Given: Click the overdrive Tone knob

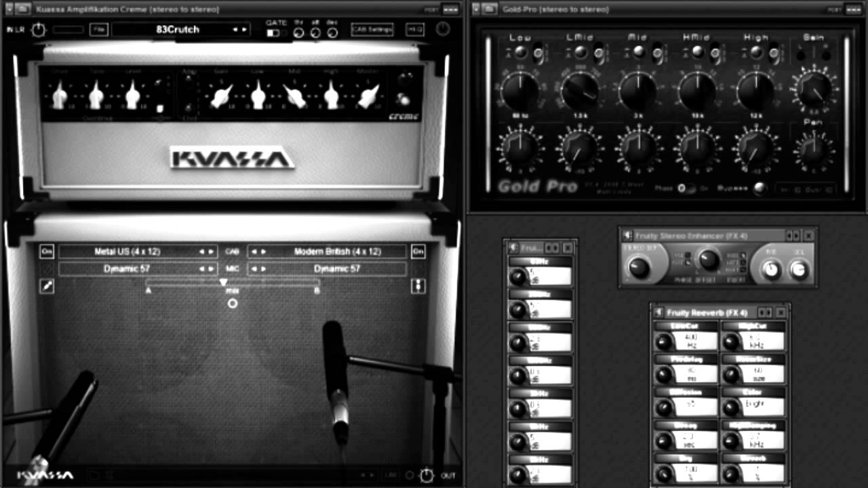Looking at the screenshot, I should coord(96,95).
